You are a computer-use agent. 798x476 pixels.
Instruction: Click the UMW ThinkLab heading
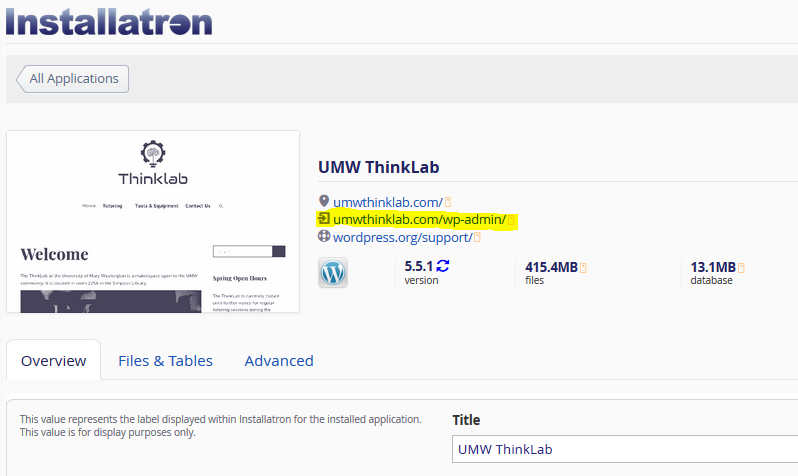click(379, 167)
